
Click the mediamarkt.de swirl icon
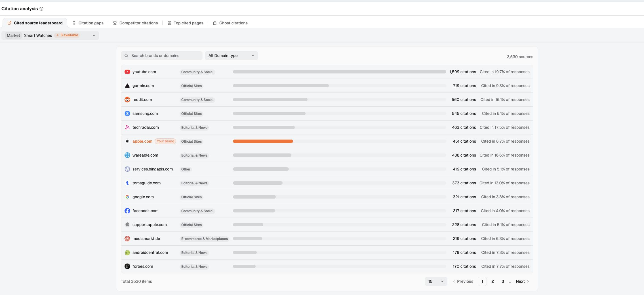coord(127,239)
